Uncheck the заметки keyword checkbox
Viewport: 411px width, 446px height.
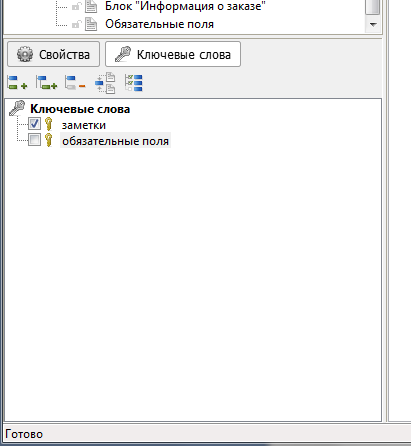pyautogui.click(x=34, y=124)
